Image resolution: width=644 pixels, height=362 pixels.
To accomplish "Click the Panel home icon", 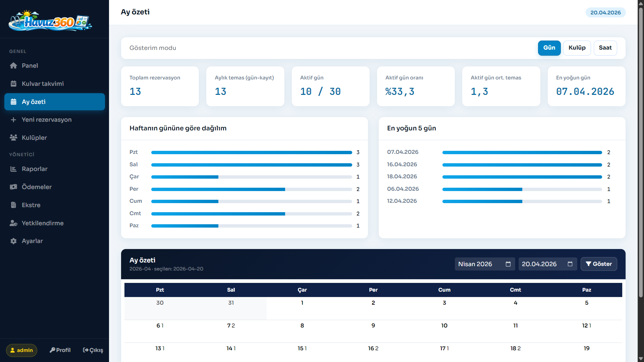I will [13, 66].
